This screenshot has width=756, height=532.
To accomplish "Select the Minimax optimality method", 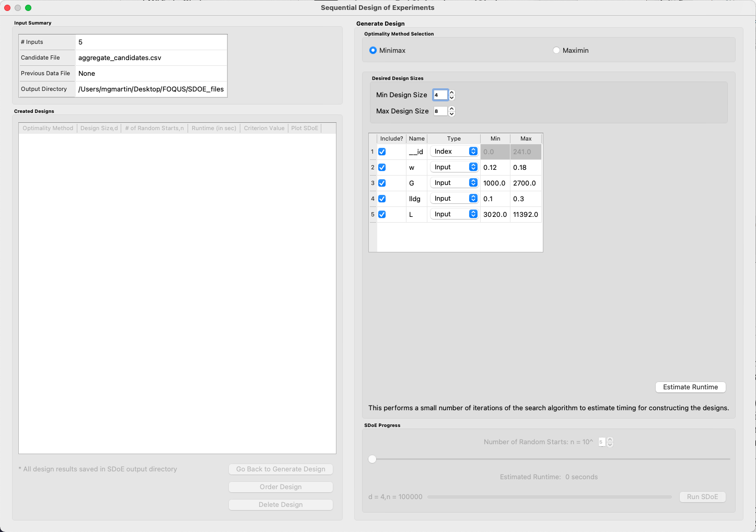I will click(373, 50).
